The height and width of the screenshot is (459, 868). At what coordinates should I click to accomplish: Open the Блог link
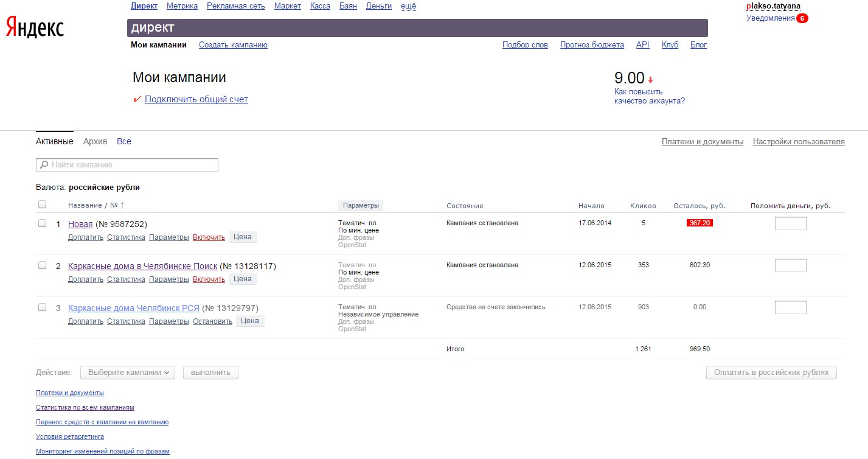pyautogui.click(x=698, y=45)
